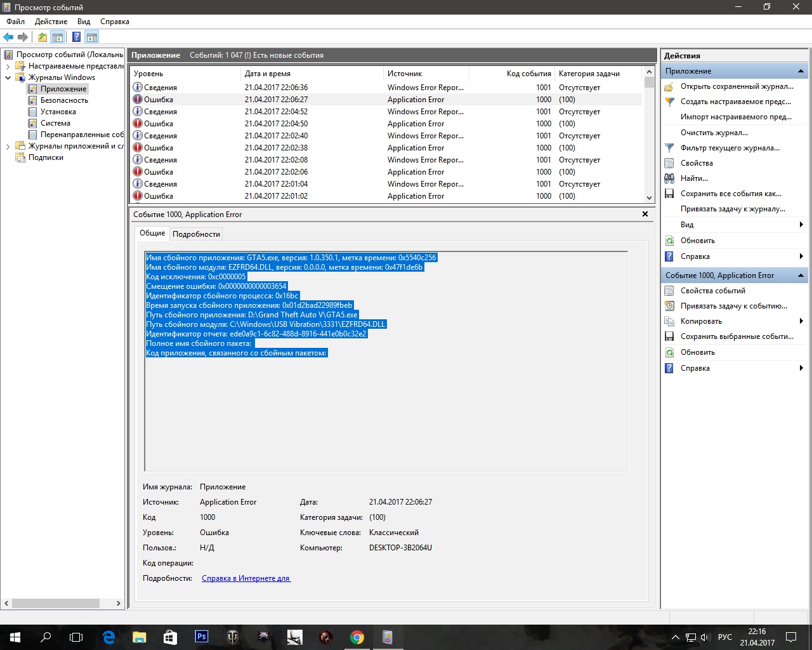Switch to the 'Подробности' tab
The height and width of the screenshot is (650, 812).
pyautogui.click(x=196, y=234)
